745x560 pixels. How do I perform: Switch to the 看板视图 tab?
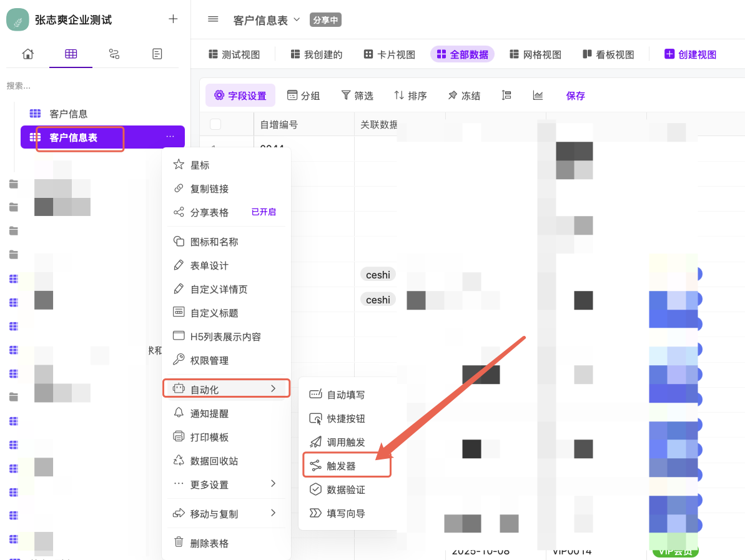click(x=608, y=54)
